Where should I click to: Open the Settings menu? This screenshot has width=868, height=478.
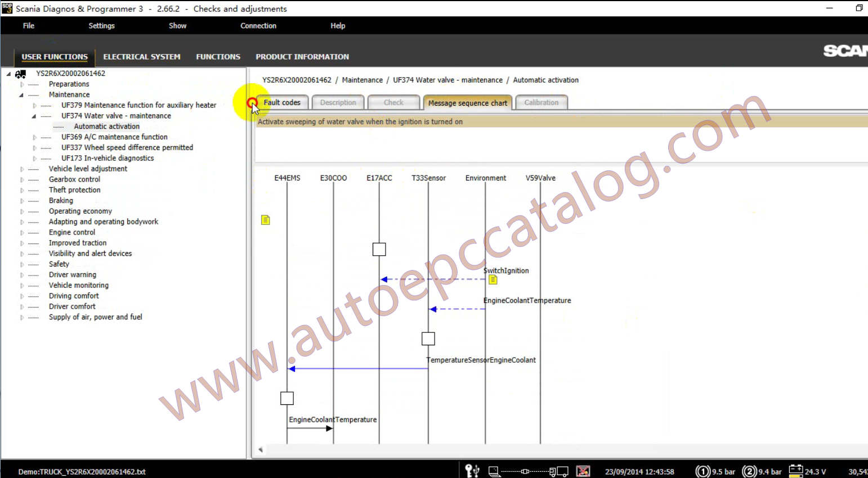click(101, 26)
